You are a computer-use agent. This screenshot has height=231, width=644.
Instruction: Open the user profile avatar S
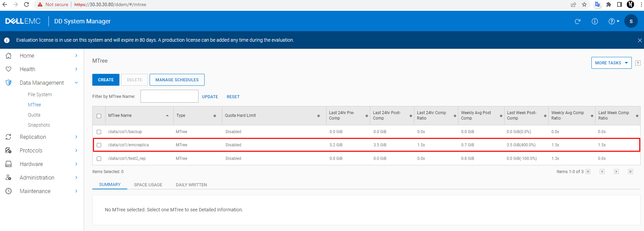pyautogui.click(x=631, y=21)
